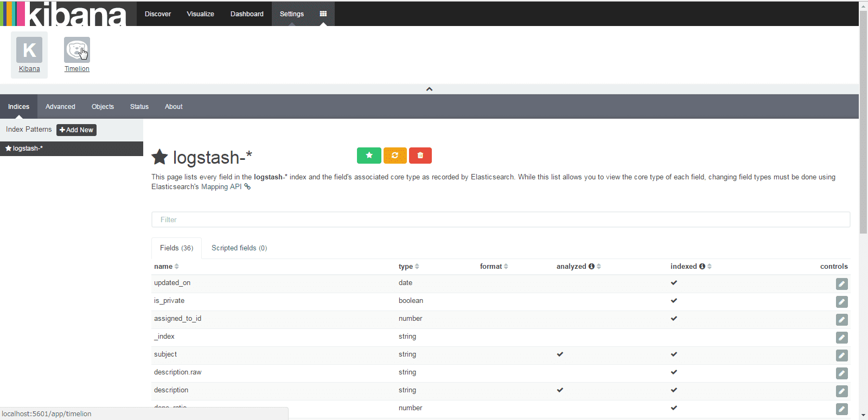Viewport: 868px width, 420px height.
Task: Click the boolean type cell
Action: [x=411, y=301]
